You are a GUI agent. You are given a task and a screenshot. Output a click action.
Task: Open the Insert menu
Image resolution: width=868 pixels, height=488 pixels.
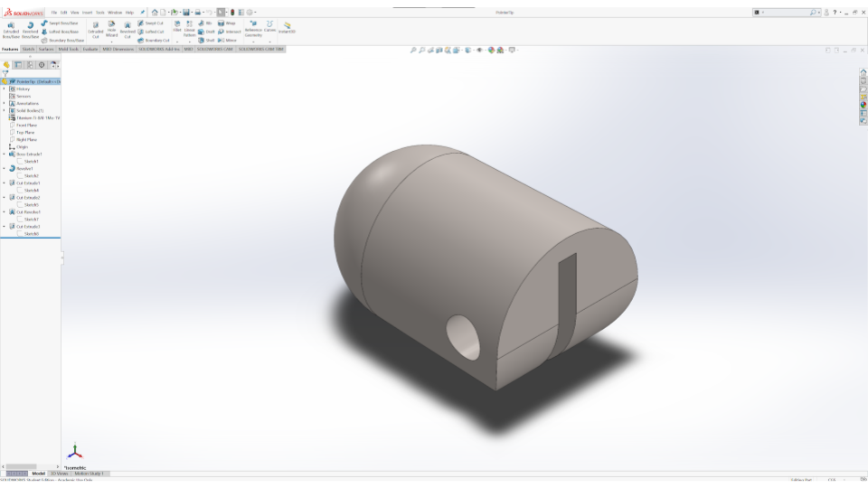pyautogui.click(x=87, y=12)
